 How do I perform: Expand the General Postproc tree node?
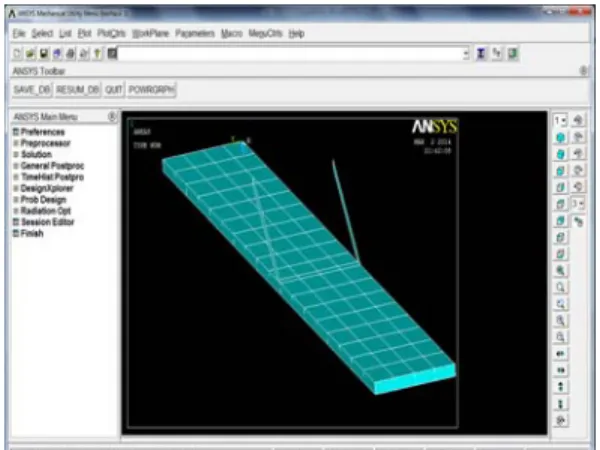[16, 166]
